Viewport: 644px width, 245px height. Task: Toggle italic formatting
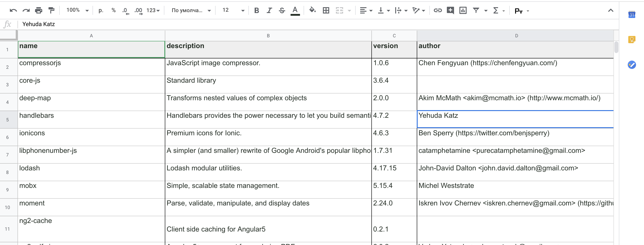coord(269,11)
